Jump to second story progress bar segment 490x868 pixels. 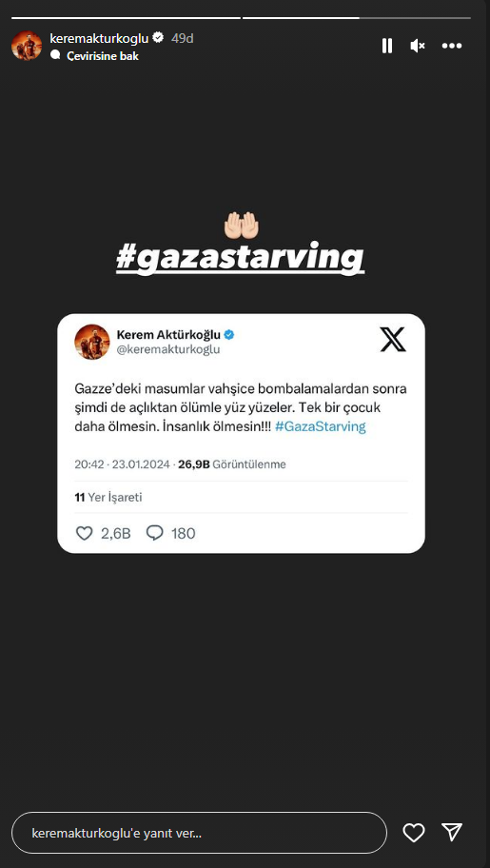(x=357, y=18)
